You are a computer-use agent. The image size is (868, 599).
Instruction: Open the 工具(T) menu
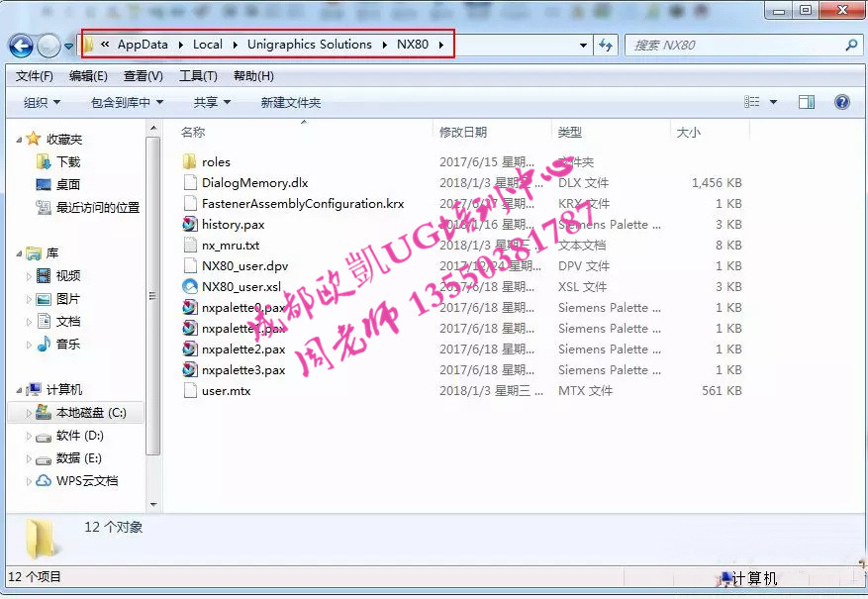pos(198,76)
